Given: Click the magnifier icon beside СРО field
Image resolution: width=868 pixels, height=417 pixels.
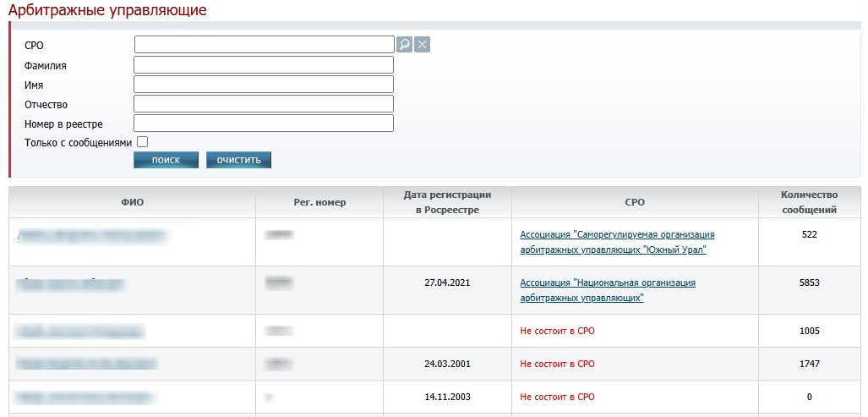Looking at the screenshot, I should click(x=405, y=45).
